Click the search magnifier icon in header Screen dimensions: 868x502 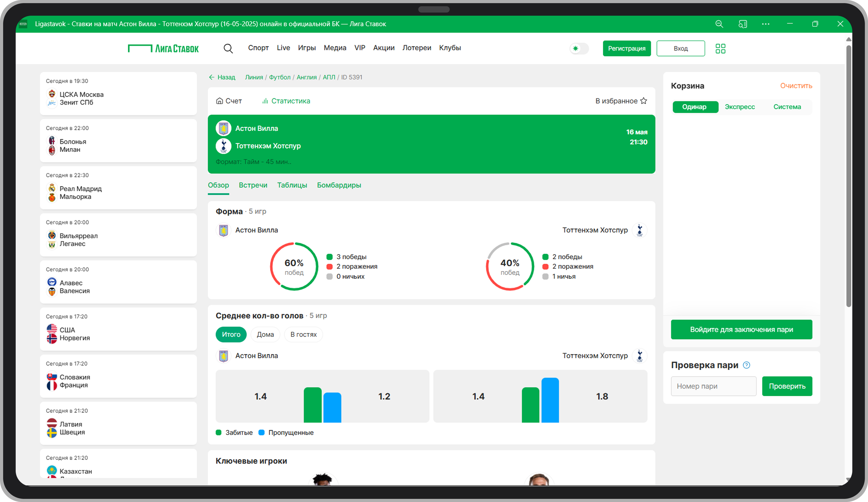(228, 49)
